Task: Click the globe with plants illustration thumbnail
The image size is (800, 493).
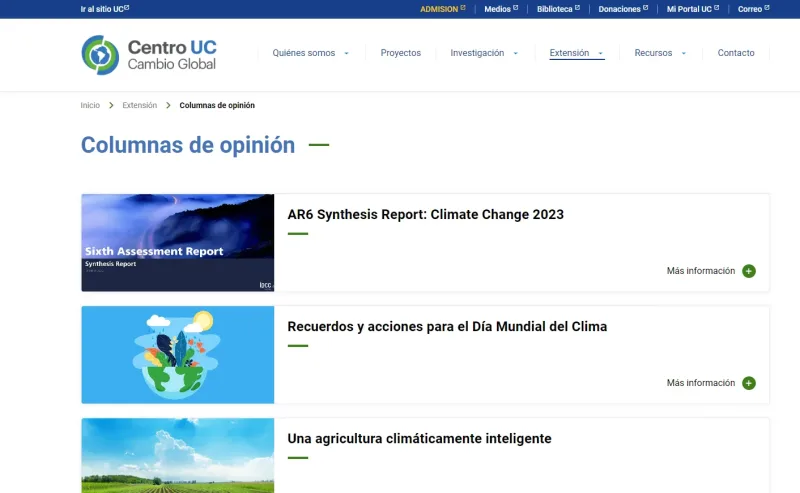Action: (178, 355)
